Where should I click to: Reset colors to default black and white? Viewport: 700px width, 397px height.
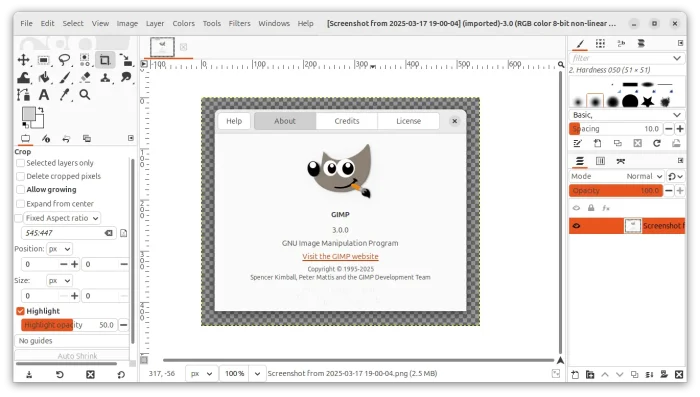click(25, 126)
